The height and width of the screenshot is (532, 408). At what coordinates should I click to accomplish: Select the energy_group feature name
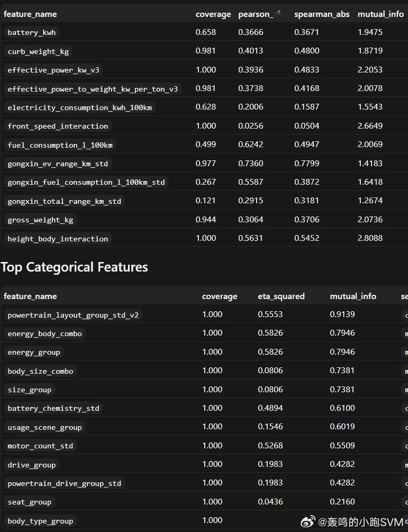(34, 353)
